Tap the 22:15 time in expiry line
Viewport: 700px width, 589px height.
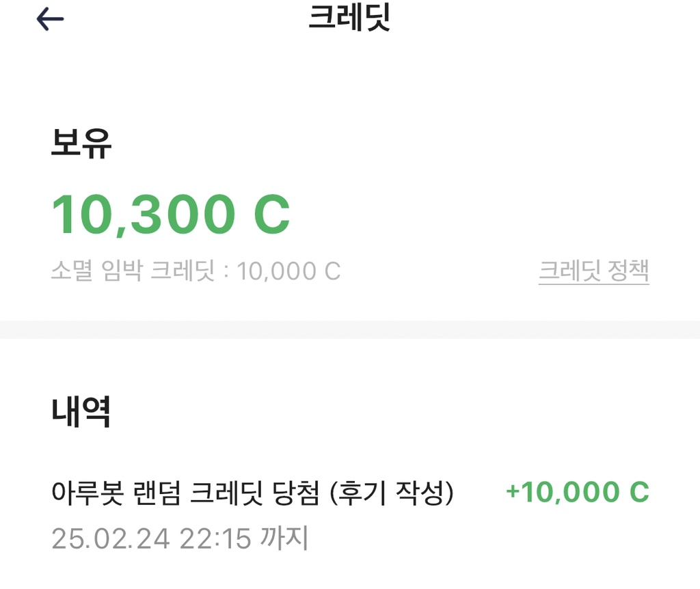point(214,538)
